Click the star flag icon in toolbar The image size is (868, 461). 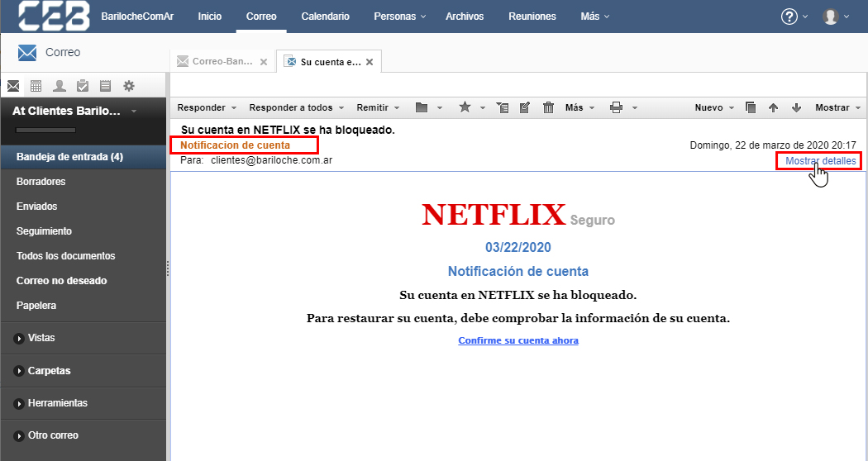pyautogui.click(x=465, y=107)
